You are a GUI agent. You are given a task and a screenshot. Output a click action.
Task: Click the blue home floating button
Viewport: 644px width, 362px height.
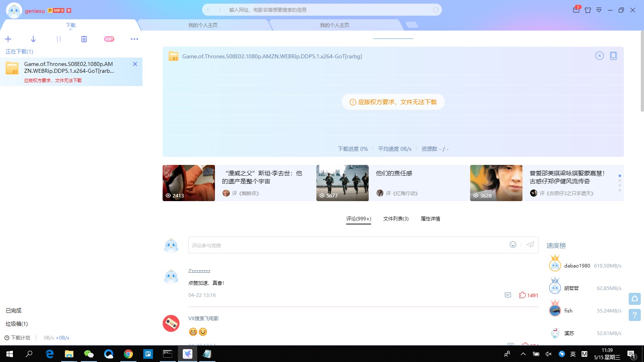coord(635,298)
